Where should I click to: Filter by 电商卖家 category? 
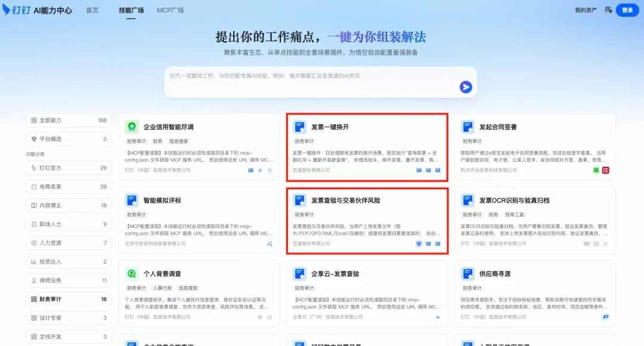point(69,186)
